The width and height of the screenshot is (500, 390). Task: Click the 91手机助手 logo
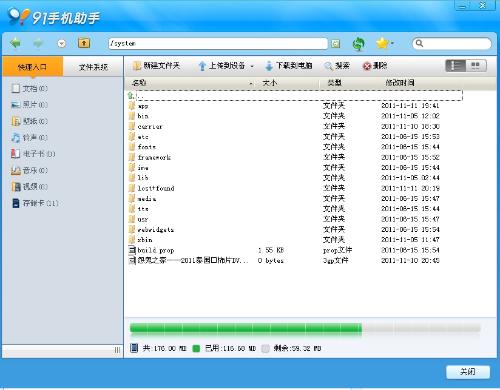click(54, 17)
